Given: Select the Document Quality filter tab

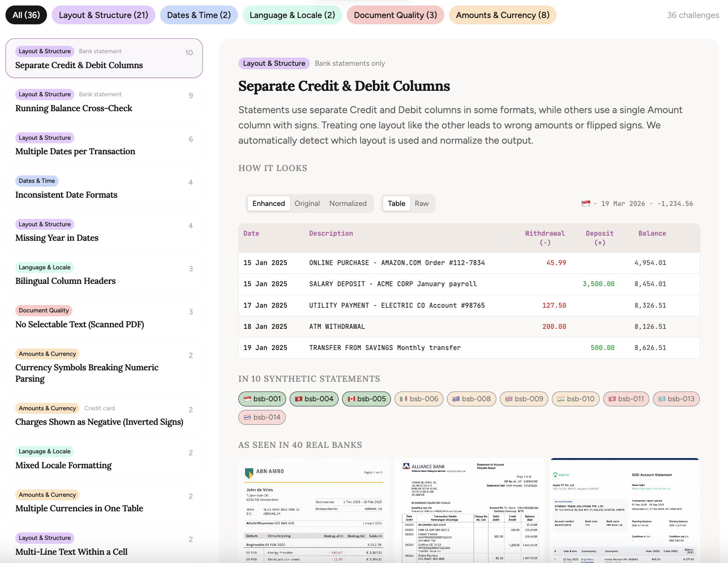Looking at the screenshot, I should pos(395,15).
